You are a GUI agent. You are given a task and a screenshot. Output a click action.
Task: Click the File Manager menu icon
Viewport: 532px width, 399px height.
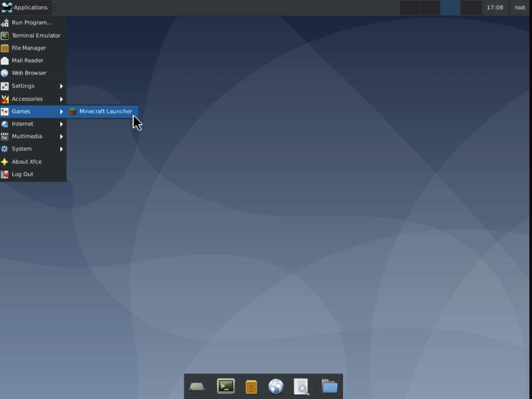(5, 48)
